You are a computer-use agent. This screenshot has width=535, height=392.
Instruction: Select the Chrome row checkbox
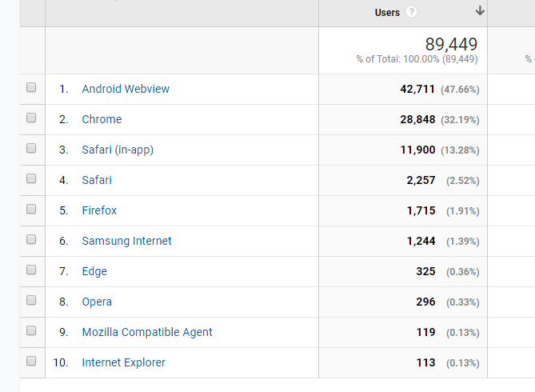(x=31, y=118)
